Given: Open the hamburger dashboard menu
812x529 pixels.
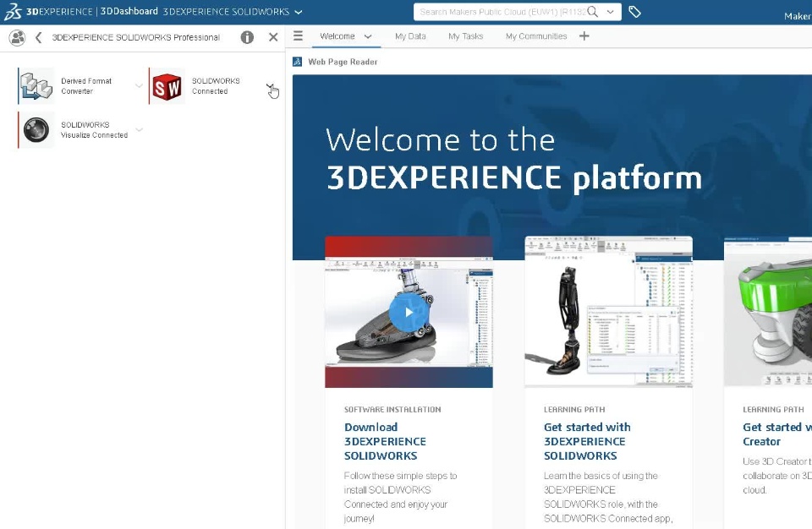Looking at the screenshot, I should point(298,35).
